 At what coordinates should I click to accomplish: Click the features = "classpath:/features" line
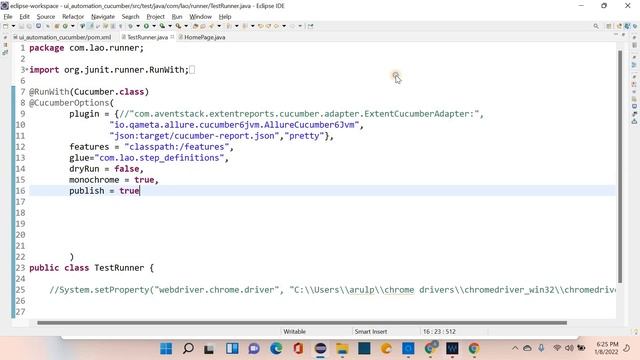pyautogui.click(x=151, y=147)
